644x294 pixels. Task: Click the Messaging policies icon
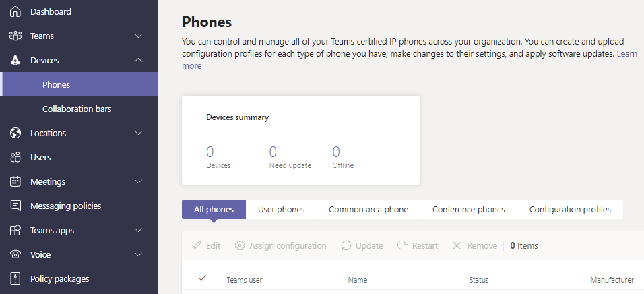[x=15, y=206]
